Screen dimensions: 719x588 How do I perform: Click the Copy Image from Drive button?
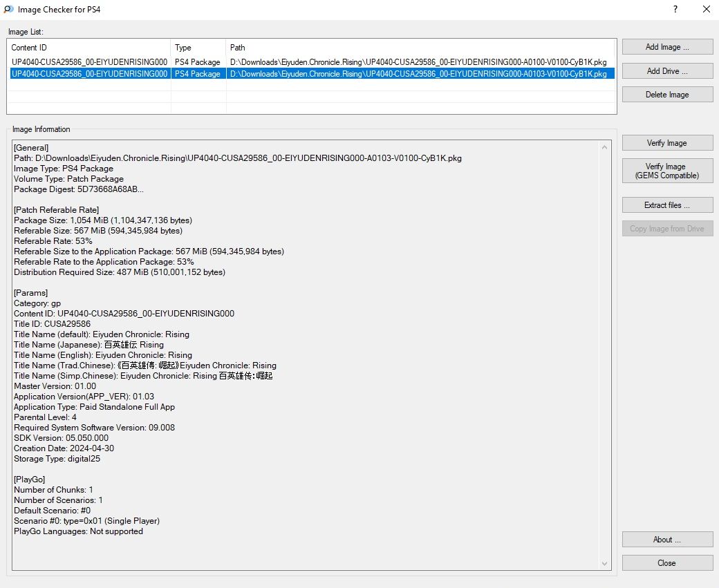[667, 228]
